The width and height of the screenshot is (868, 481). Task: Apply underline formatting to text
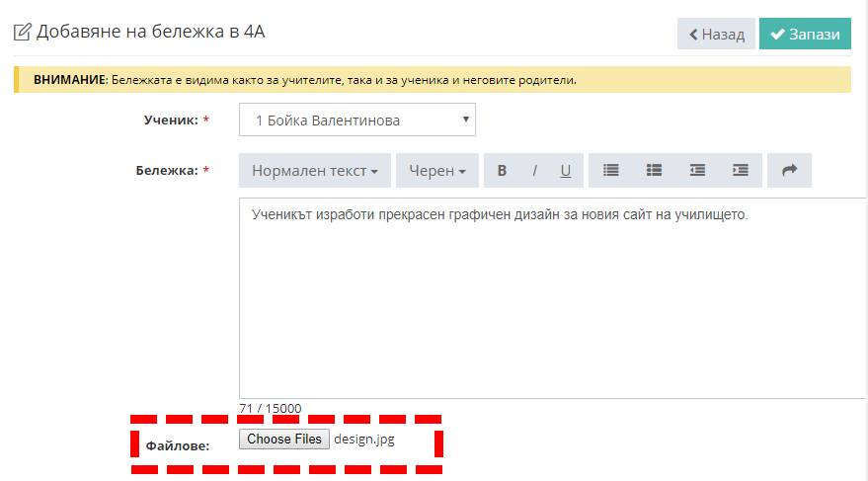566,171
